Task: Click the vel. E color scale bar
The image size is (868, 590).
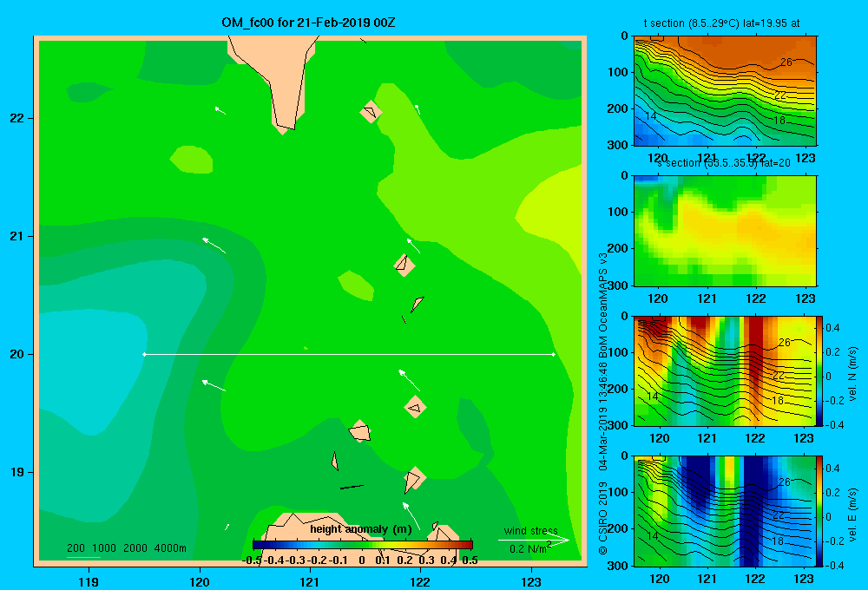Action: click(820, 511)
